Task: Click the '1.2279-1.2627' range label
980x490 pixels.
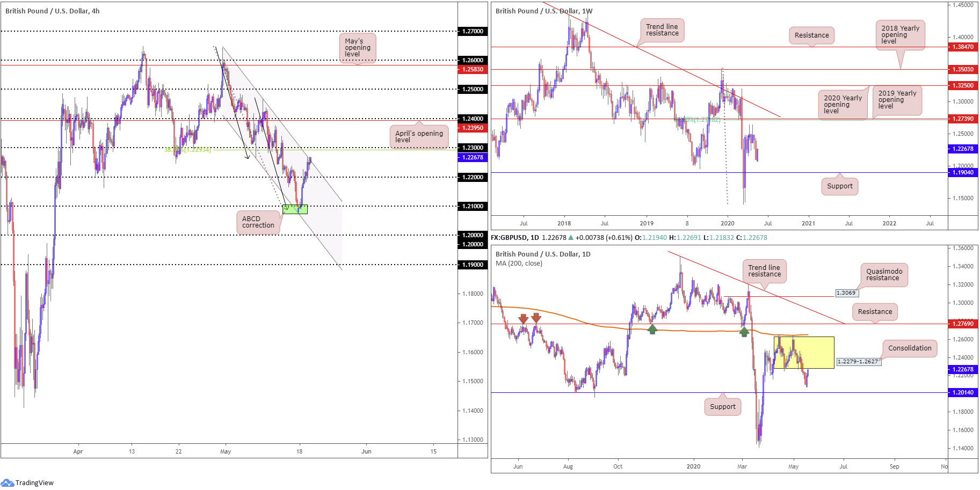Action: 858,361
